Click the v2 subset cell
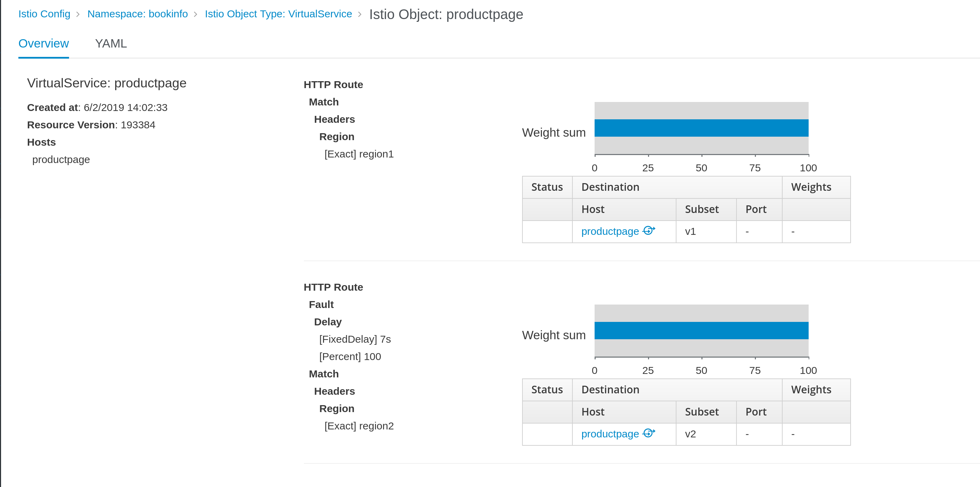Image resolution: width=980 pixels, height=487 pixels. (x=706, y=434)
